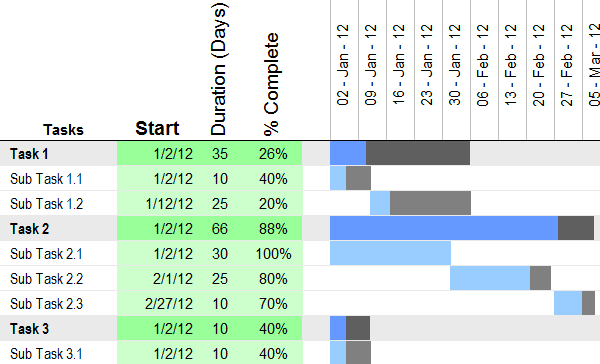Click Sub Task 1.2 gray remaining bar
Viewport: 600px width, 364px height.
click(430, 203)
